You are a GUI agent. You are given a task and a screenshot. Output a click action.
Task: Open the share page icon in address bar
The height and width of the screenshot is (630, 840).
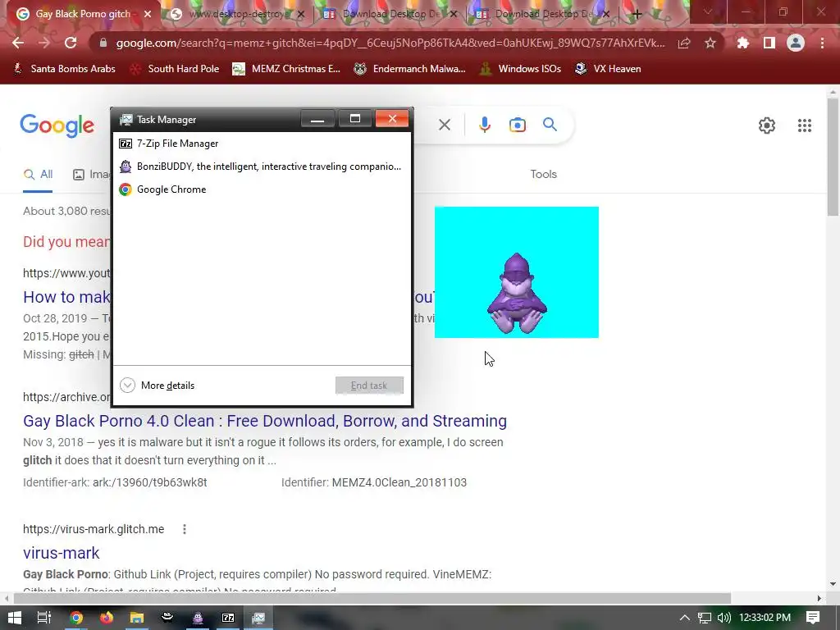tap(684, 43)
